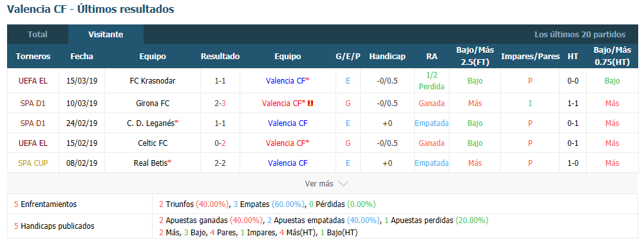644x243 pixels.
Task: Click the SPA D1 label on 10/03/19
Action: click(x=33, y=104)
